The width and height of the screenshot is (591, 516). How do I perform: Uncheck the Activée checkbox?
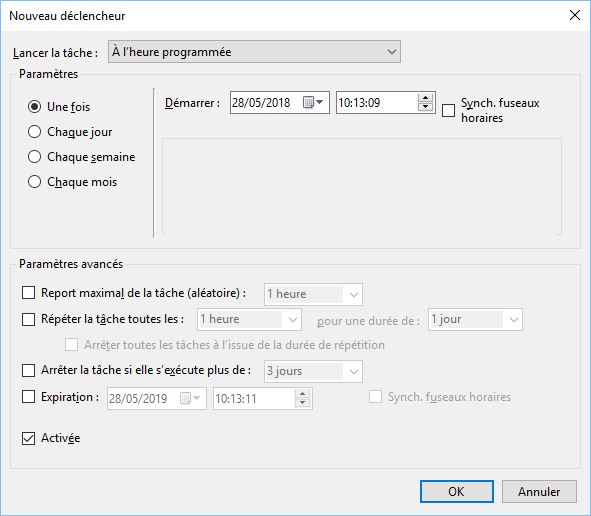pos(28,438)
